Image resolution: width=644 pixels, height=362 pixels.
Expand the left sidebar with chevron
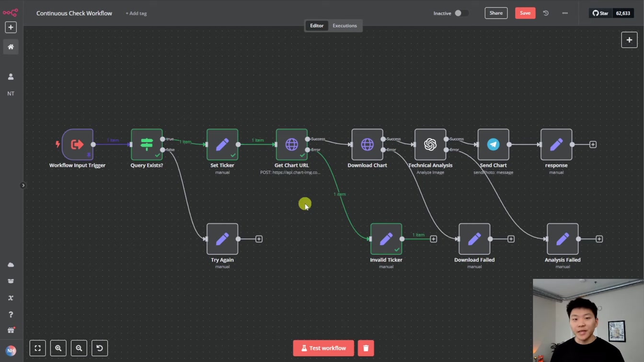tap(23, 185)
